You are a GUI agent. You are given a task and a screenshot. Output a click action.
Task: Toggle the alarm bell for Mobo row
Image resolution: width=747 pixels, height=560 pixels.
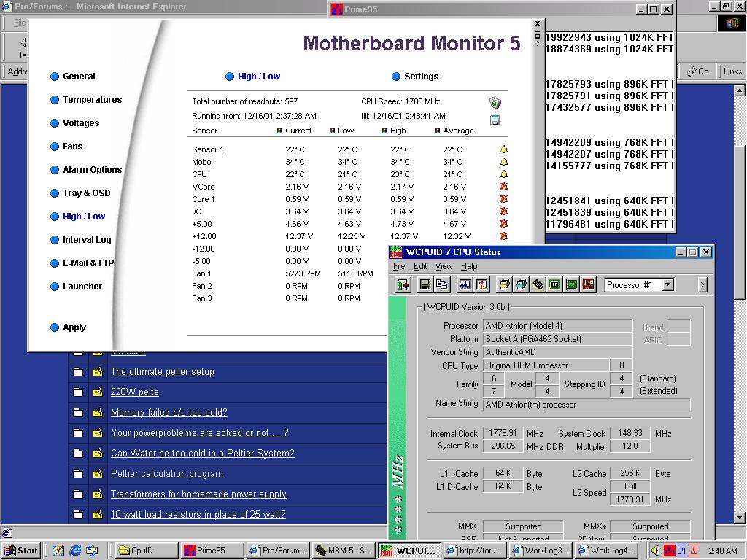coord(503,161)
